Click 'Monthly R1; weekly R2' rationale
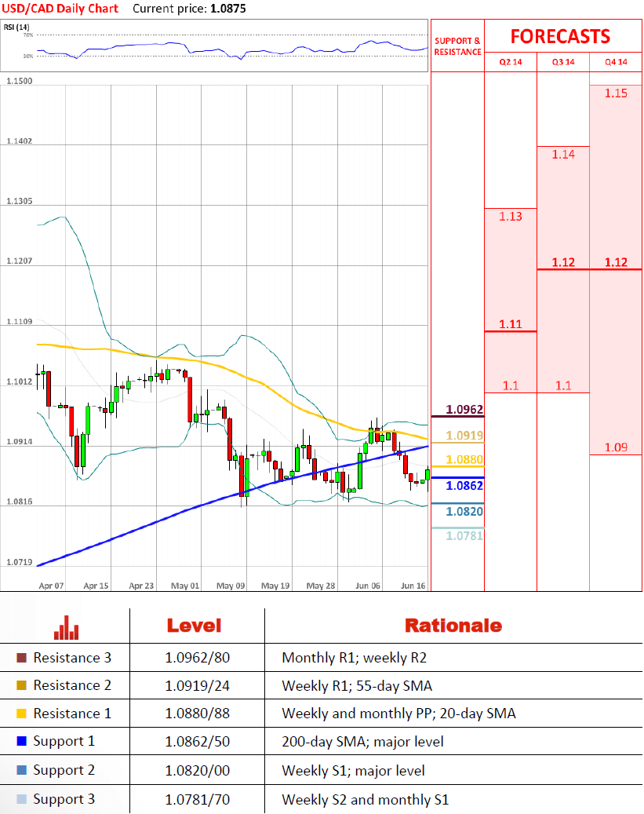This screenshot has height=814, width=644. 355,659
